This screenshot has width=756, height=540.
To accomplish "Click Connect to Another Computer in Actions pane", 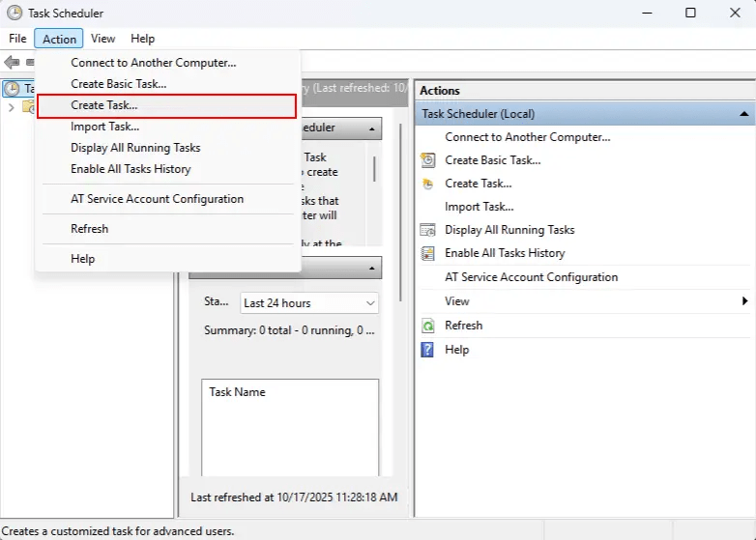I will [527, 137].
